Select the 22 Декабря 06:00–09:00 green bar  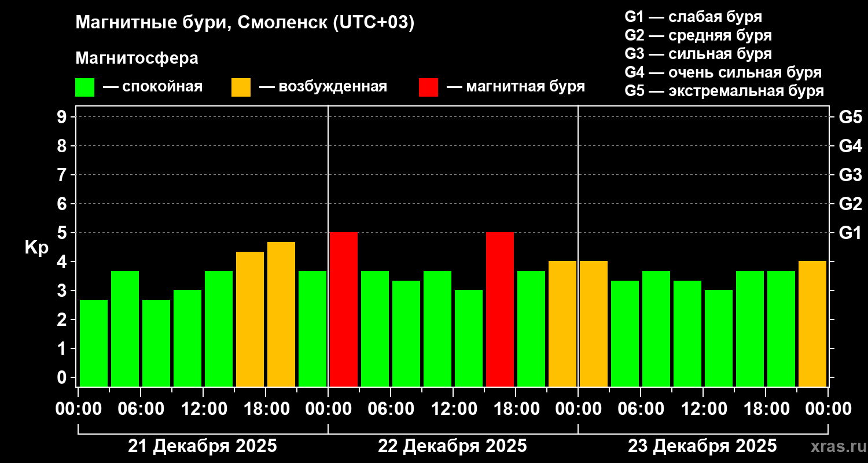tap(406, 333)
